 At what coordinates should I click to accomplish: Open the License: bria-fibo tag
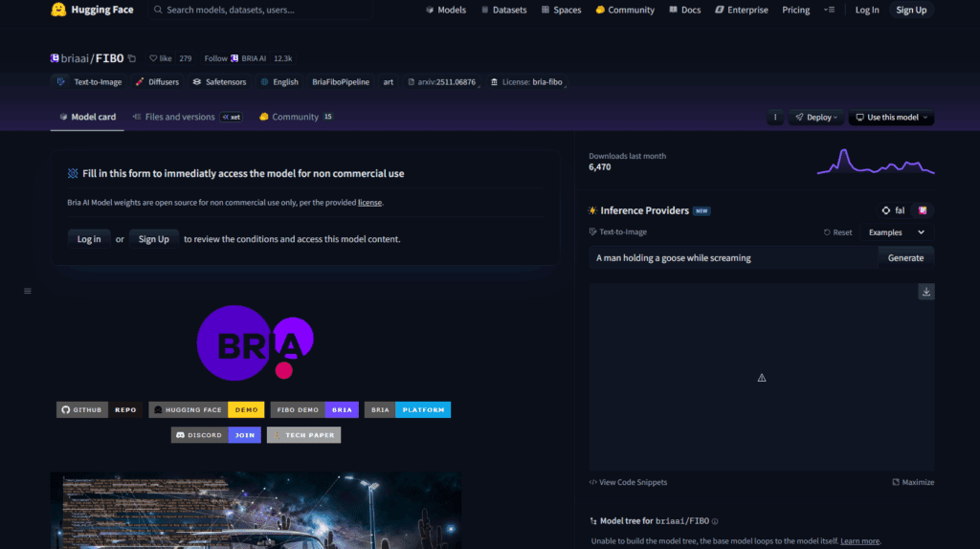(527, 82)
